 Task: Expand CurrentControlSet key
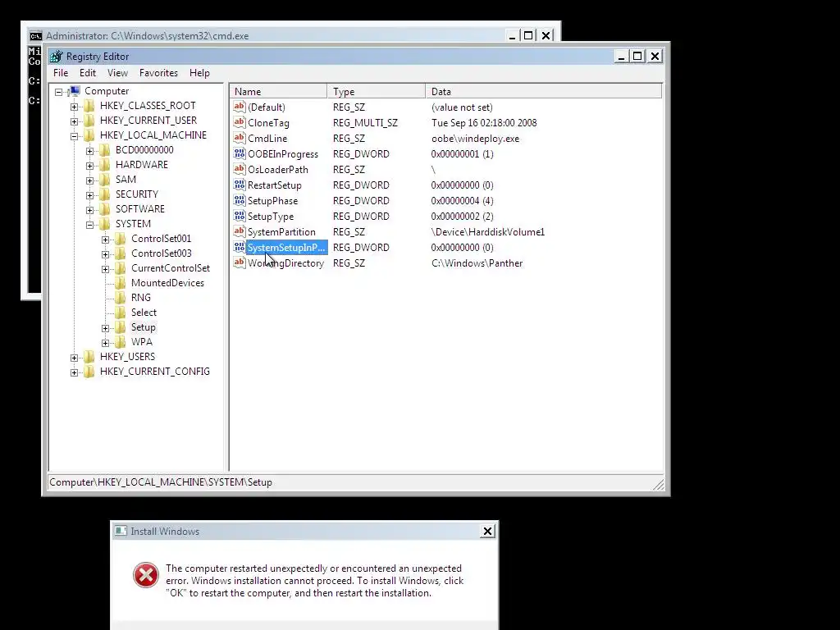pos(105,269)
